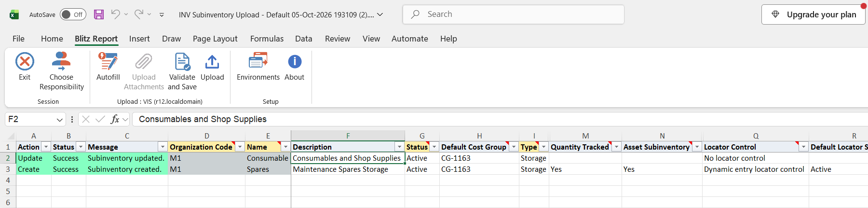Open Asset Subinventory filter dropdown

(697, 147)
